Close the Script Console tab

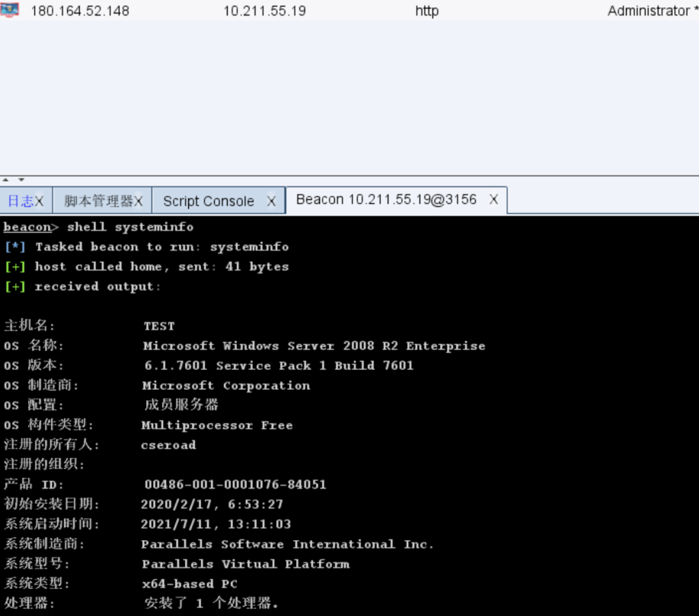[271, 201]
